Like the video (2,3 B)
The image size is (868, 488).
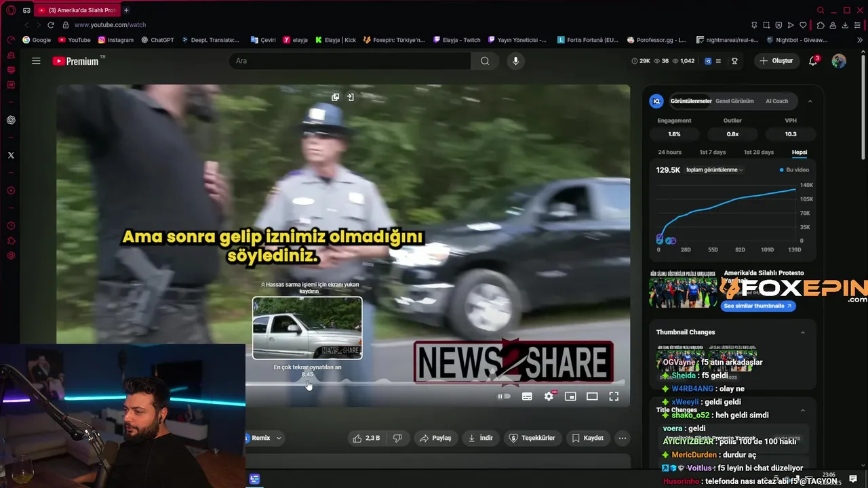coord(366,439)
